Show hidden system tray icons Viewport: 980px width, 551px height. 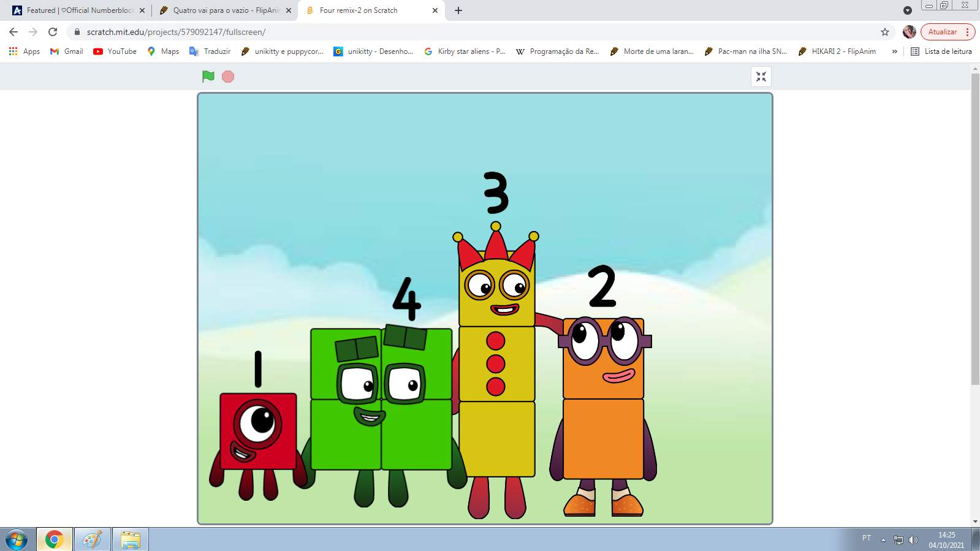pos(883,540)
